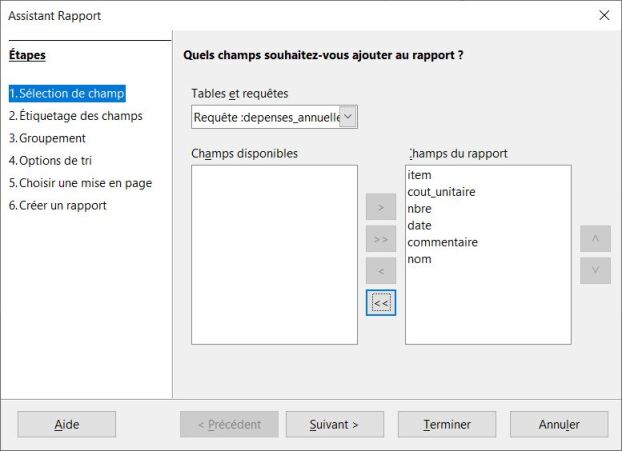Move selected field up with caret button
This screenshot has width=622, height=451.
pyautogui.click(x=595, y=239)
